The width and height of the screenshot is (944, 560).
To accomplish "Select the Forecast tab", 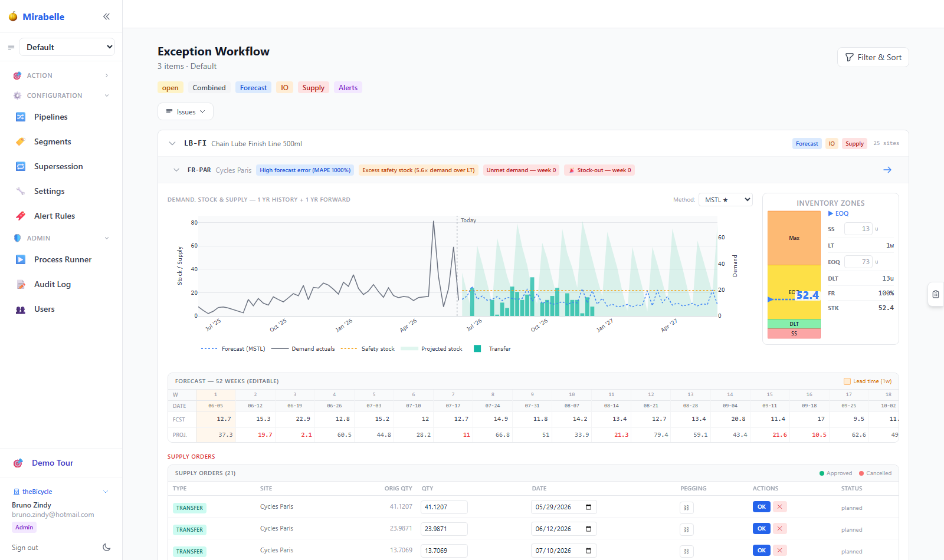I will coord(253,88).
